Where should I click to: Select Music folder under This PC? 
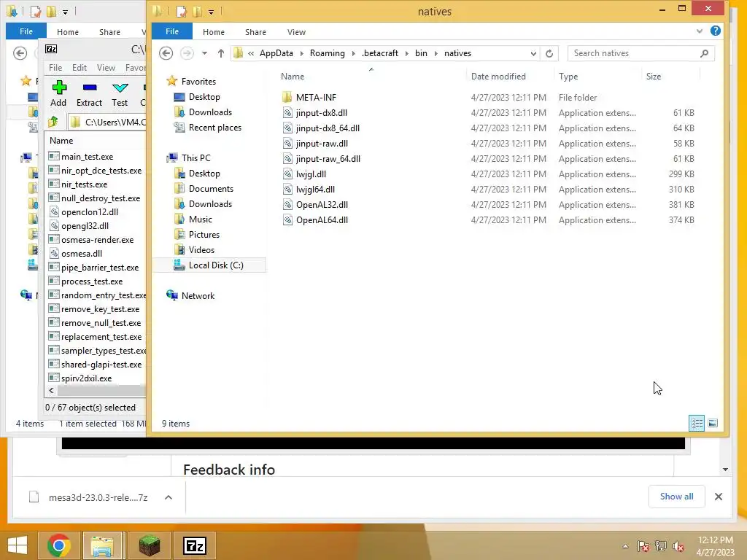tap(200, 219)
